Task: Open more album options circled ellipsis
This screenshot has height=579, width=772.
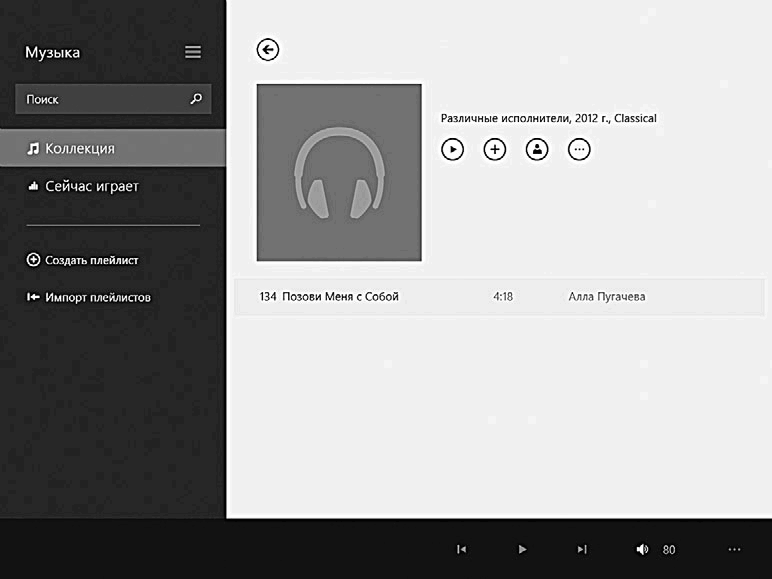Action: pos(579,149)
